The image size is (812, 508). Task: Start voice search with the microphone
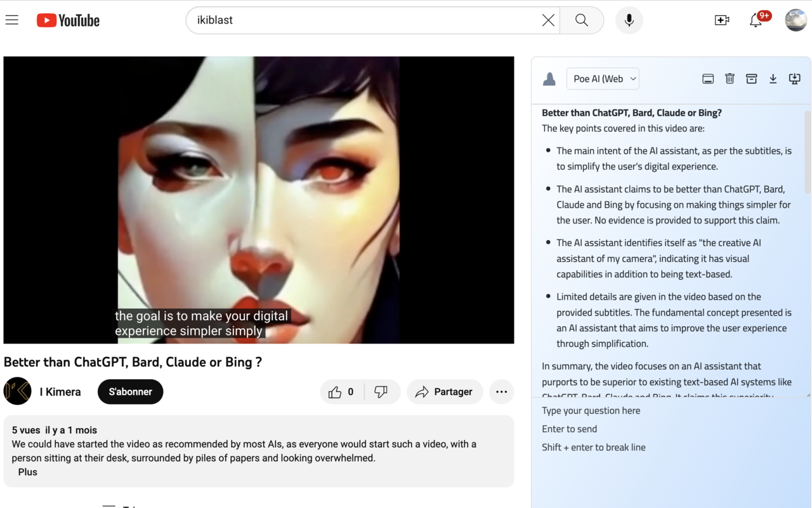coord(629,20)
